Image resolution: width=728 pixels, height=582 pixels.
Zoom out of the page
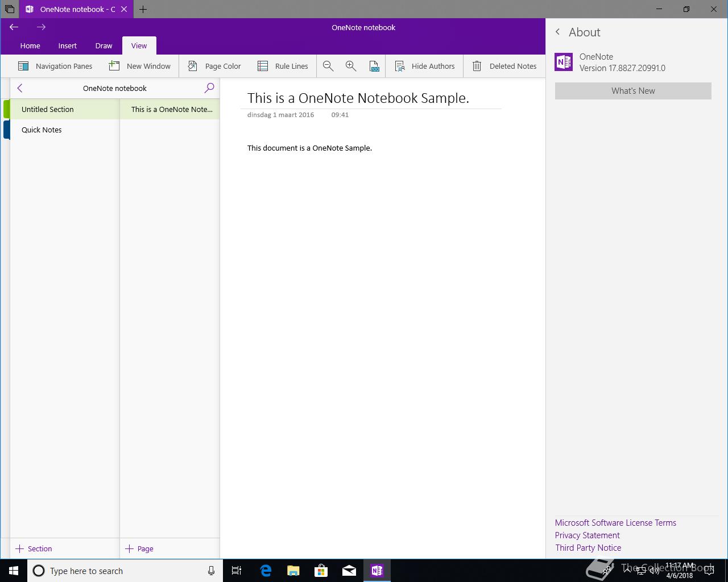point(328,66)
